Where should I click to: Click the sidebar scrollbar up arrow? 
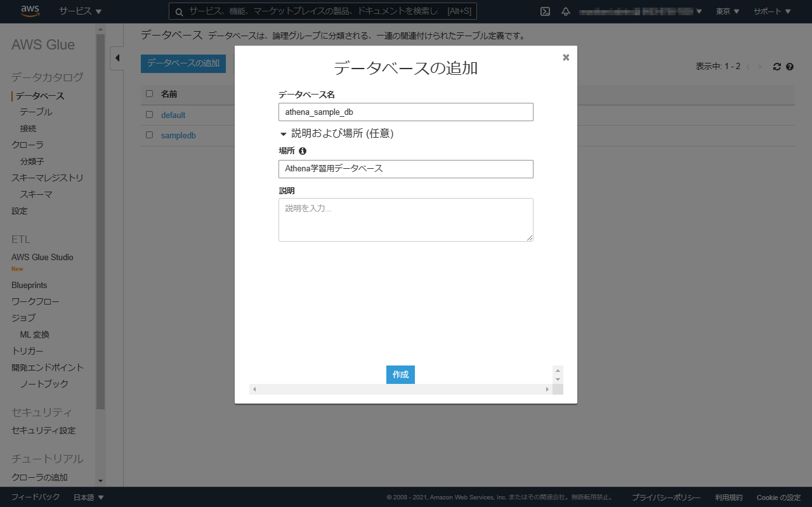pyautogui.click(x=100, y=29)
